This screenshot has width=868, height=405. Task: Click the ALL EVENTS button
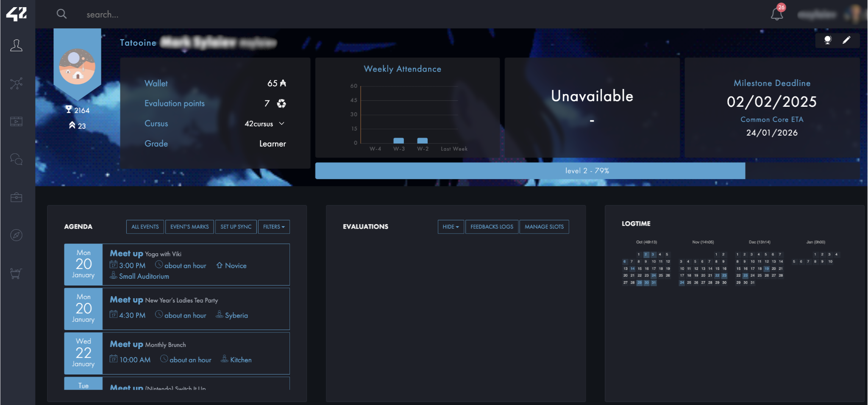click(x=145, y=227)
